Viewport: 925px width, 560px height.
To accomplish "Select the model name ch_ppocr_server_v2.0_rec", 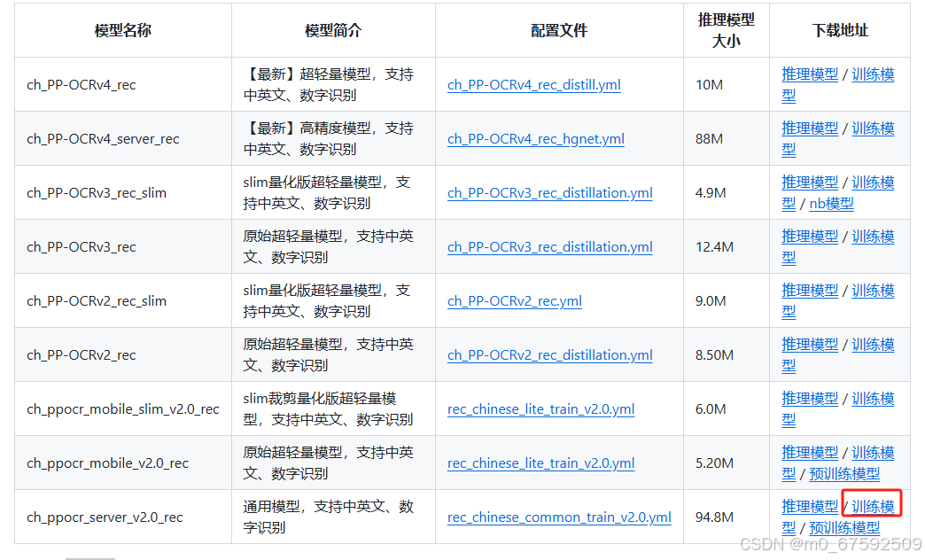I will click(105, 517).
